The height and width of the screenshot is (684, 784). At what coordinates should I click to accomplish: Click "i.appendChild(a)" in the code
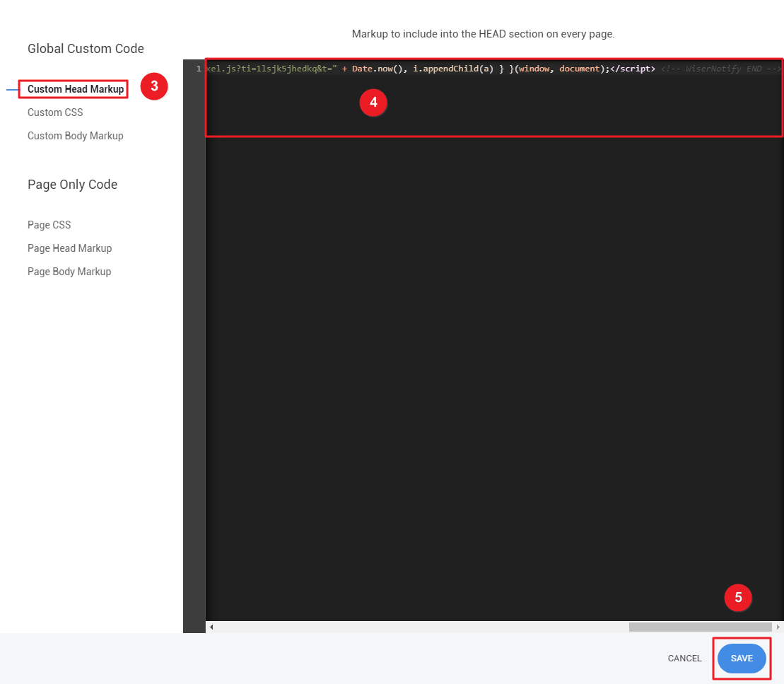(x=453, y=69)
